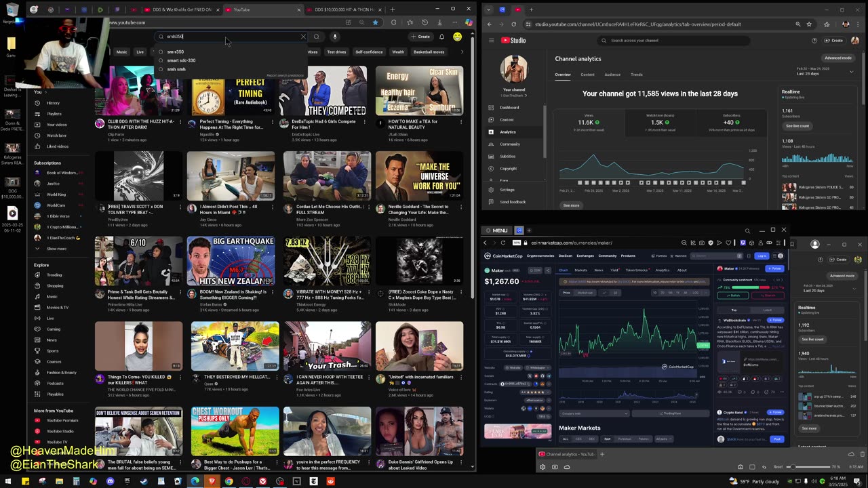Viewport: 868px width, 488px height.
Task: Open the YouTube account avatar menu
Action: point(458,37)
